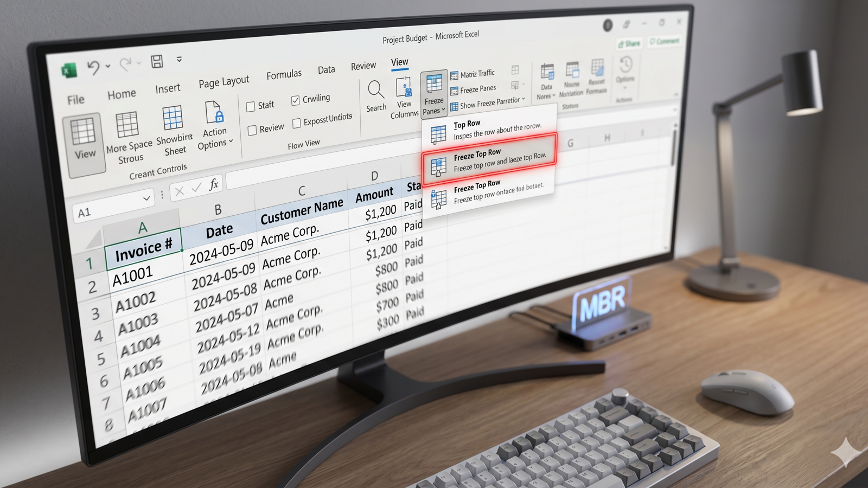Expand the Show Freeze Parretior dropdown
This screenshot has width=868, height=488.
coord(524,100)
